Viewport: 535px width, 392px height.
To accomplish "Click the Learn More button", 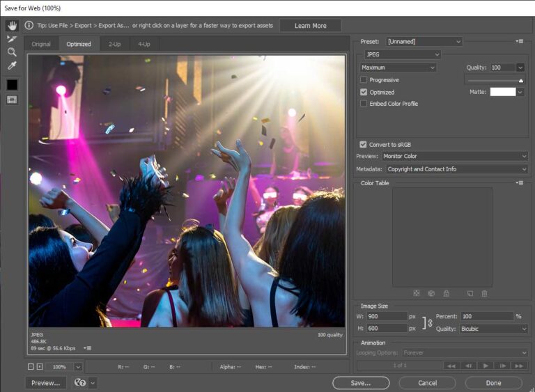I will pyautogui.click(x=310, y=26).
